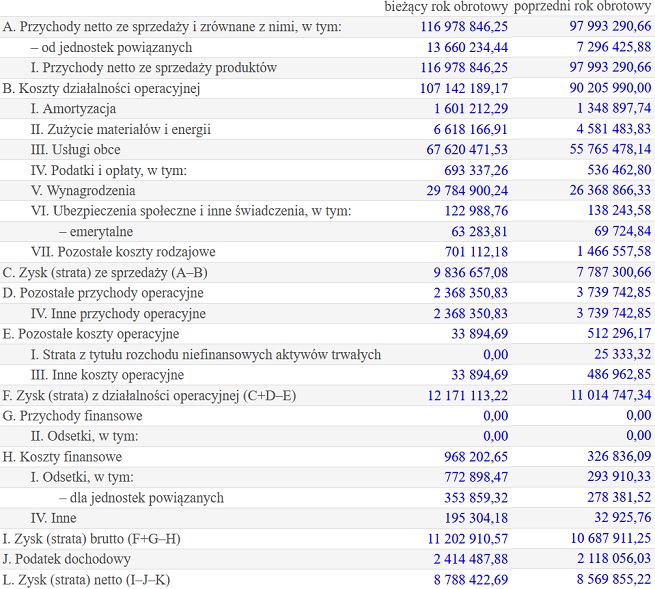Click 'IV. Inne przychody operacyjne' label

118,313
